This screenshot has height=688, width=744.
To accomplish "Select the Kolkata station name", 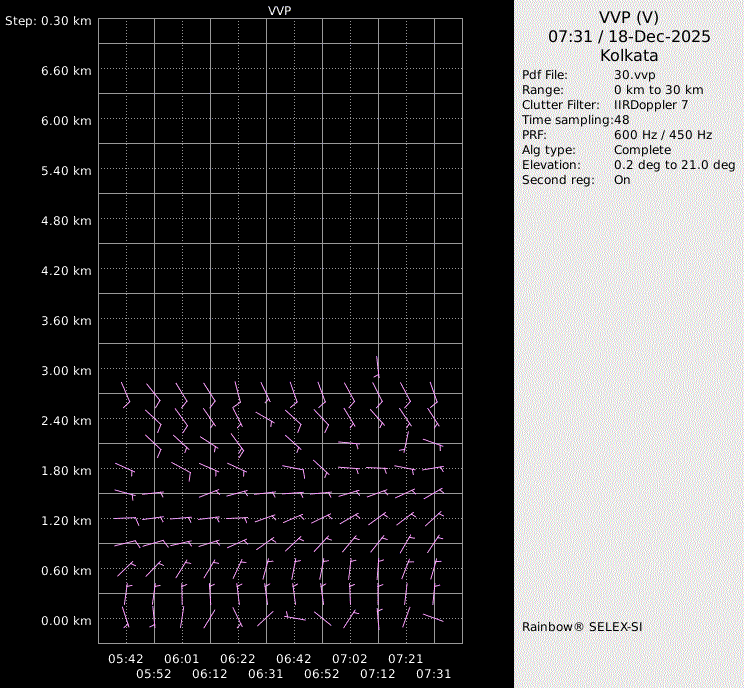I will (629, 55).
